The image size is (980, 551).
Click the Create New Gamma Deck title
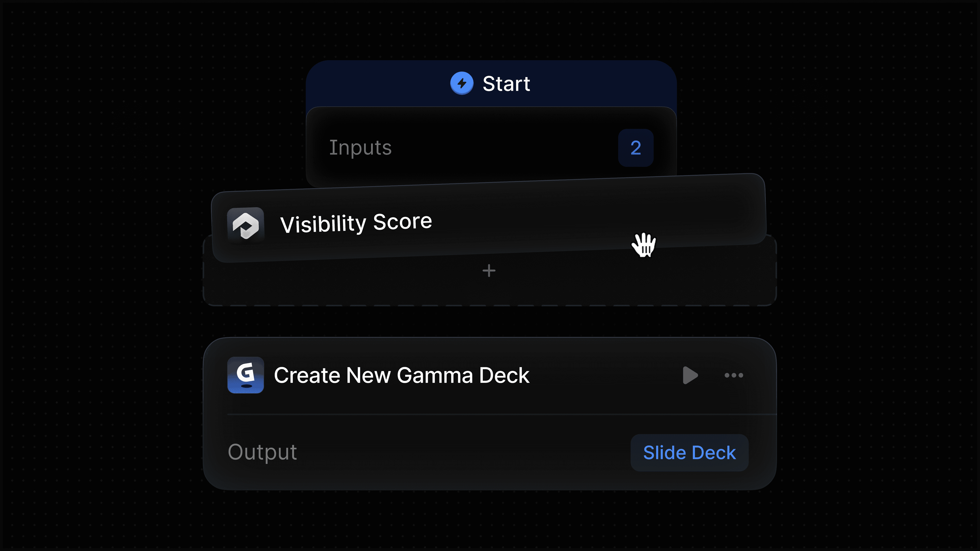tap(402, 375)
